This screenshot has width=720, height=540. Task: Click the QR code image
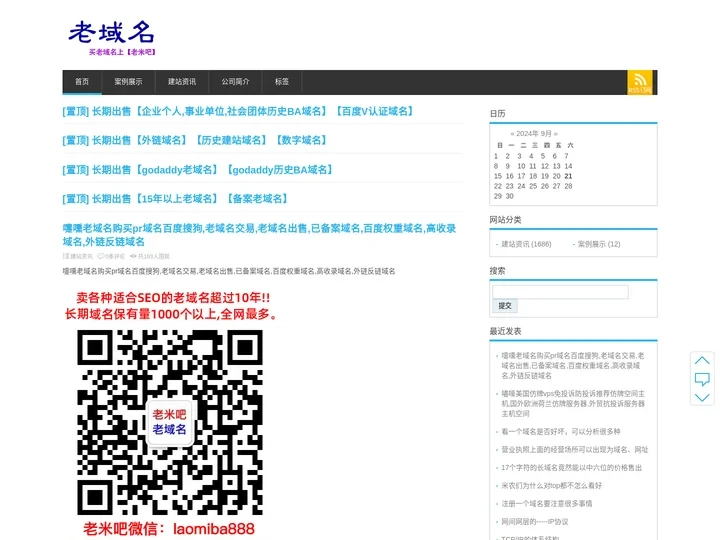[x=170, y=422]
